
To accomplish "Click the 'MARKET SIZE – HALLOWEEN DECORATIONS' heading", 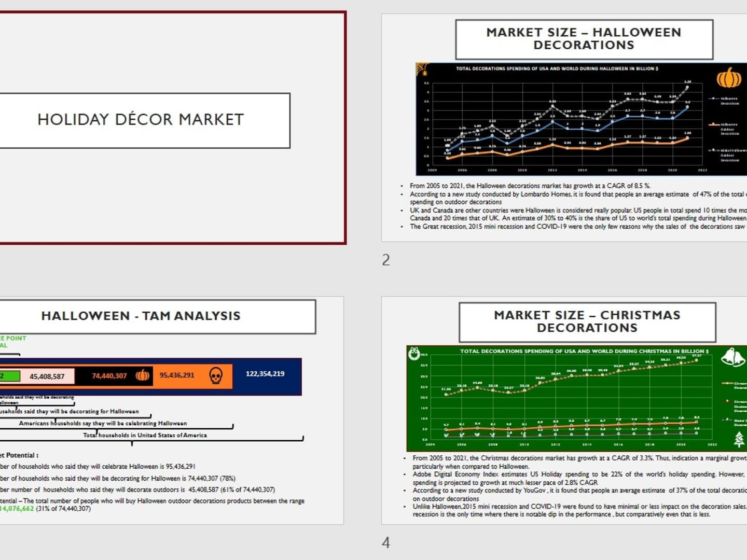I will 584,39.
